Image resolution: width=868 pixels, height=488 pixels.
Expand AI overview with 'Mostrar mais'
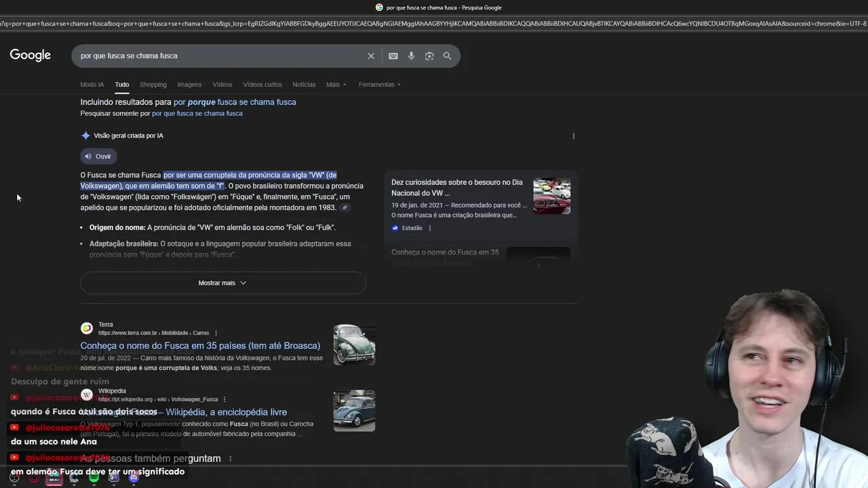pos(223,283)
